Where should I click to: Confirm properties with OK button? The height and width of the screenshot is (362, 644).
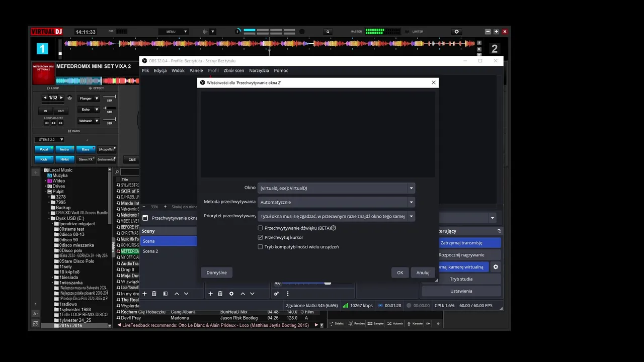(400, 273)
